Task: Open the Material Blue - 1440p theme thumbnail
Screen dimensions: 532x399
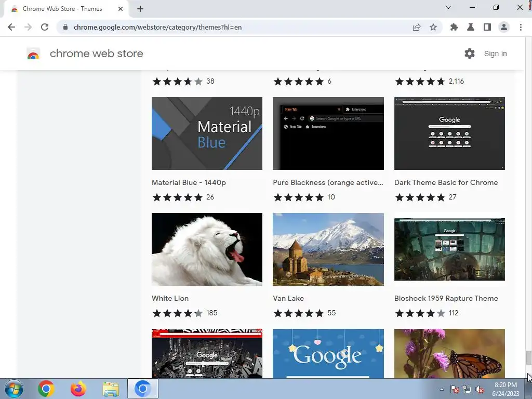Action: coord(207,134)
